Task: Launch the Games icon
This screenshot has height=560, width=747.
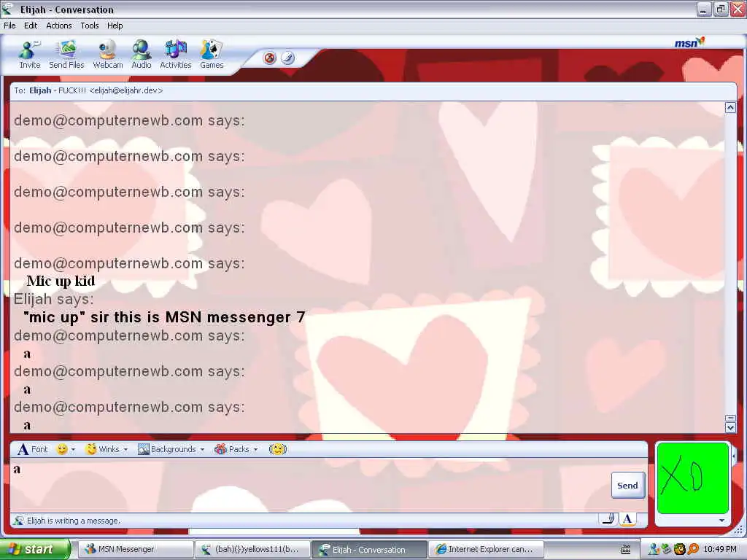Action: 212,55
